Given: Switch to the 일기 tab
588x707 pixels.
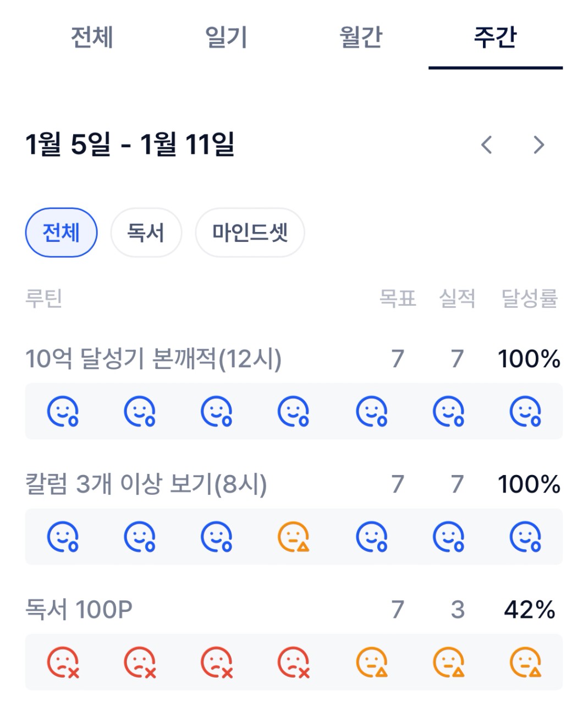Looking at the screenshot, I should [226, 37].
